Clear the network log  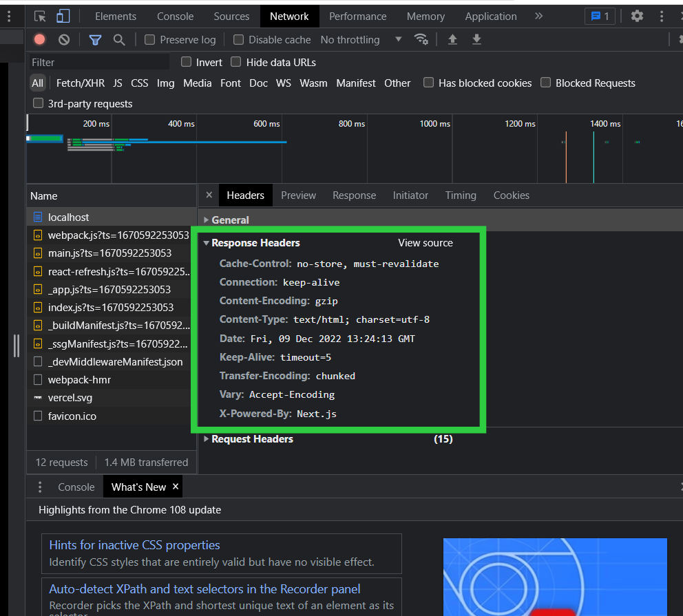64,40
